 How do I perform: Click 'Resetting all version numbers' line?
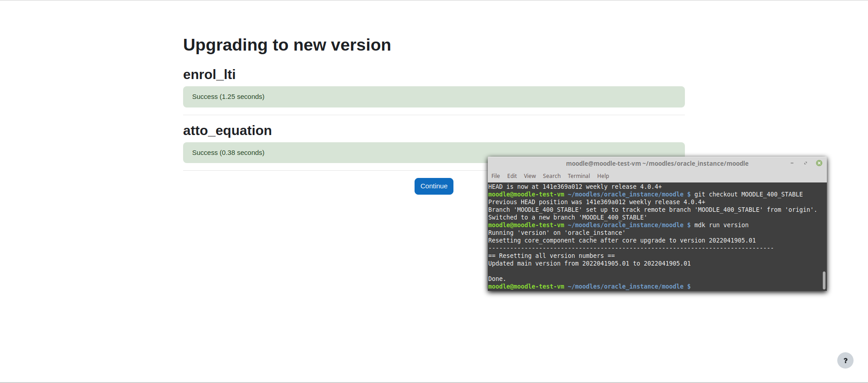(x=552, y=256)
